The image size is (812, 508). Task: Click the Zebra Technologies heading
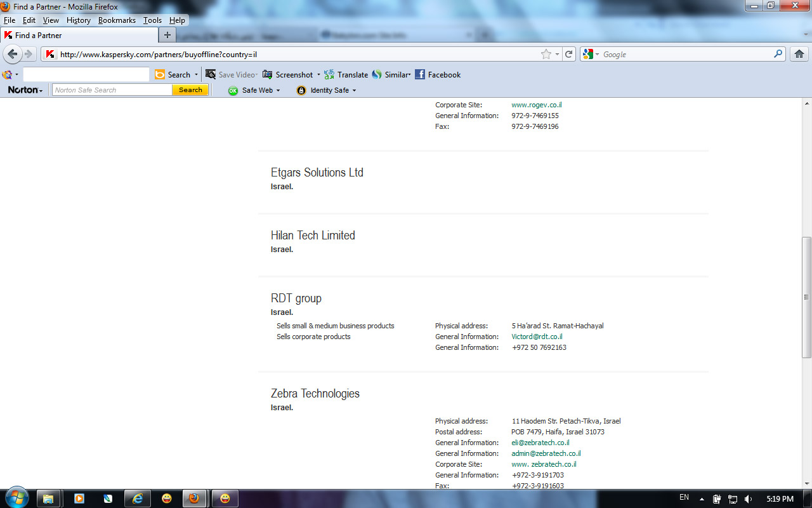(x=315, y=394)
